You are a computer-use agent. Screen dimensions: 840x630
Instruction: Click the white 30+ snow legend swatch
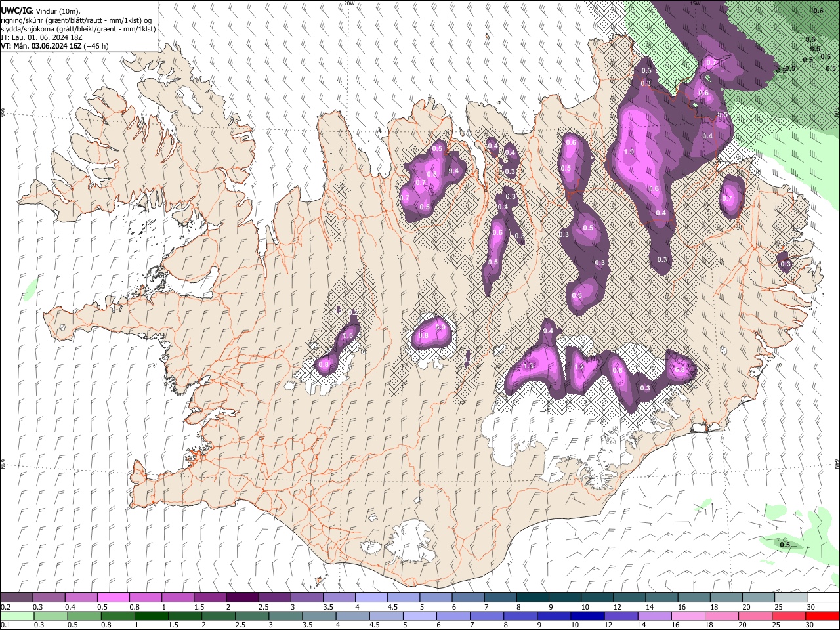[823, 598]
